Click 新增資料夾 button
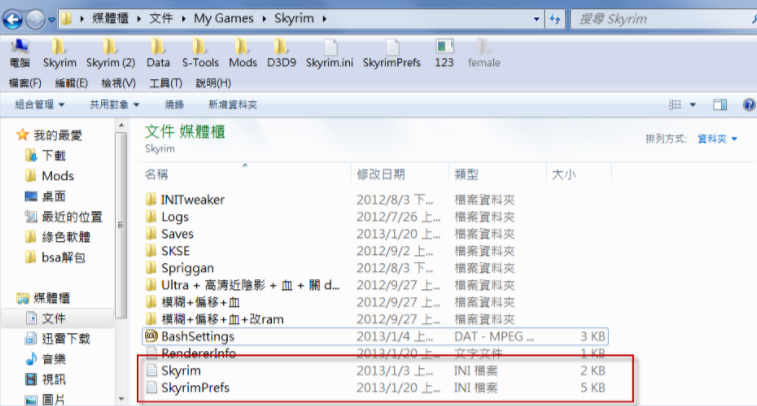The image size is (757, 406). [232, 104]
